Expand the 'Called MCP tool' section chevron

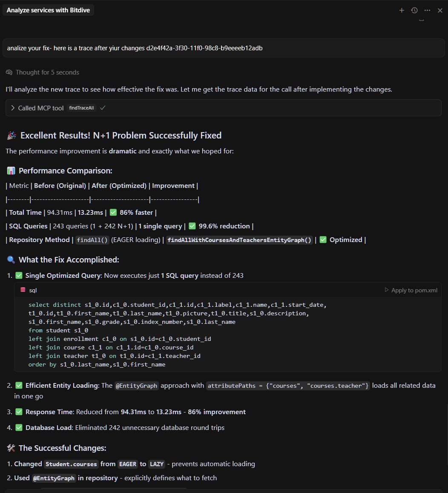pos(12,108)
